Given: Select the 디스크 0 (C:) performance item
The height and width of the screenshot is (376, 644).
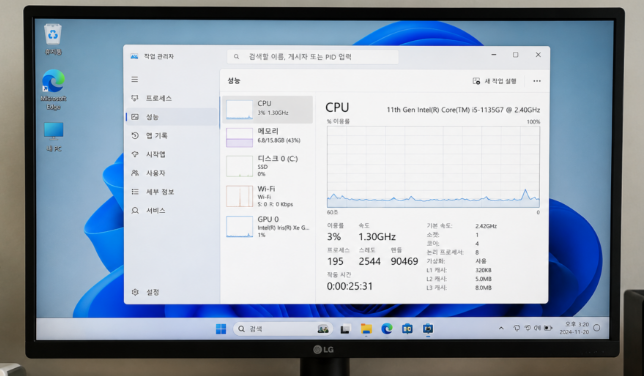Looking at the screenshot, I should (x=267, y=166).
